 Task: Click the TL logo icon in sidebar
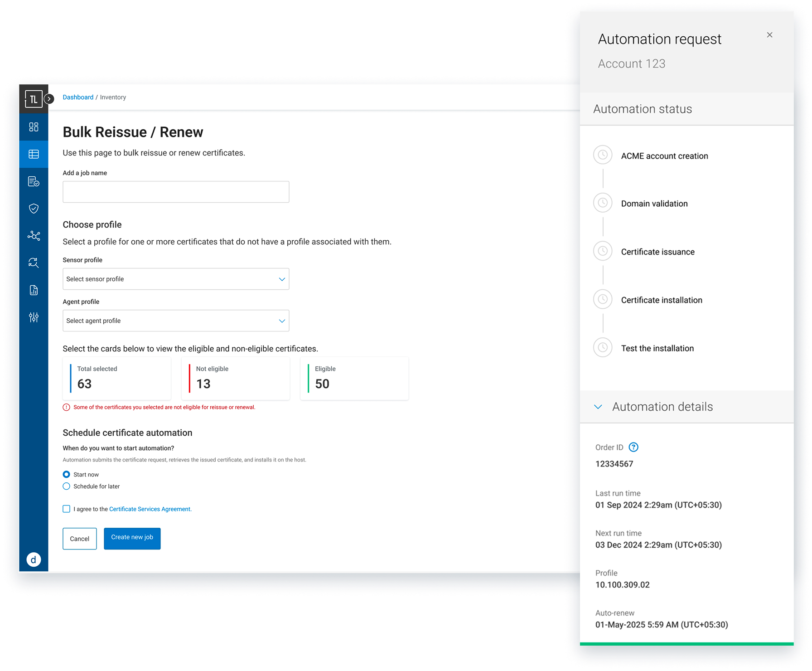(x=34, y=99)
